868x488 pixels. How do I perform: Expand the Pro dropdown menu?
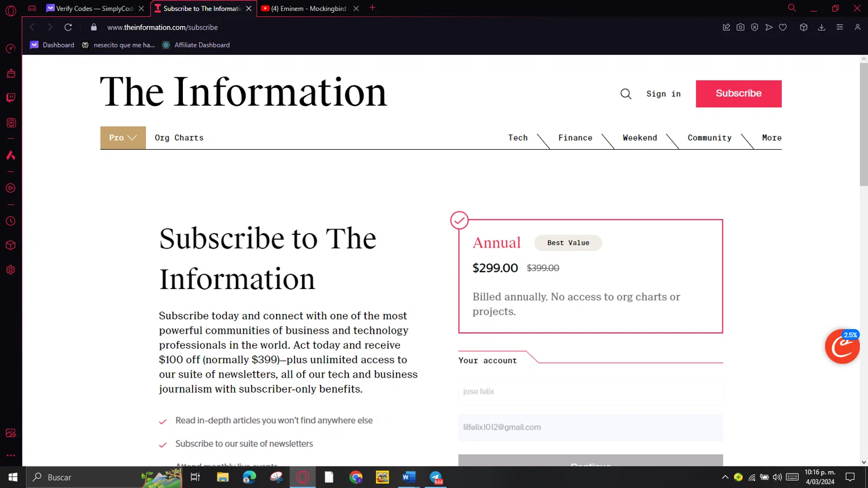pyautogui.click(x=123, y=138)
